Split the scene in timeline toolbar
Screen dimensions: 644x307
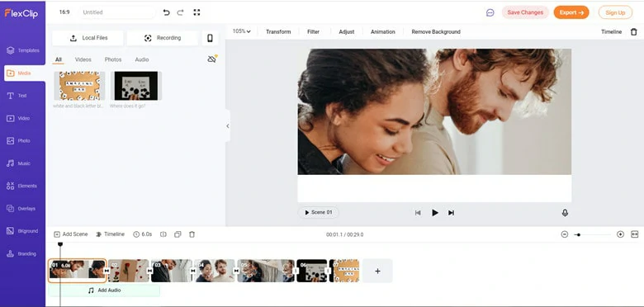(x=163, y=234)
